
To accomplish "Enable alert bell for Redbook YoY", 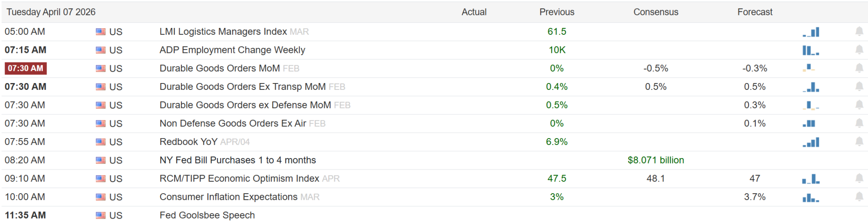I will pyautogui.click(x=859, y=142).
